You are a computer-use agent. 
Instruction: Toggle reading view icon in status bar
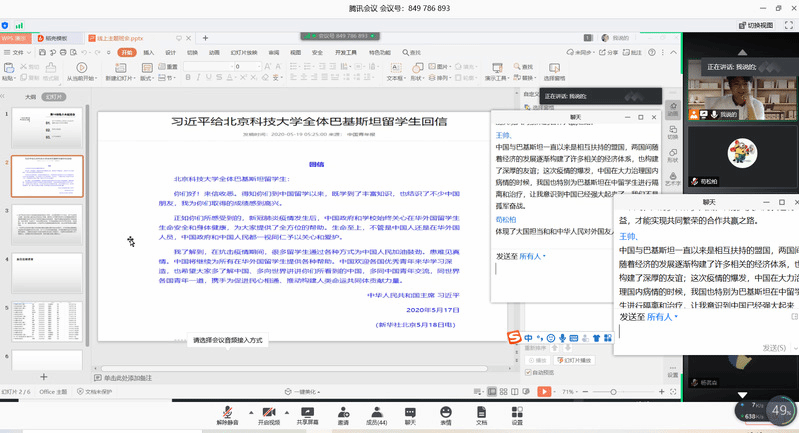click(x=515, y=392)
